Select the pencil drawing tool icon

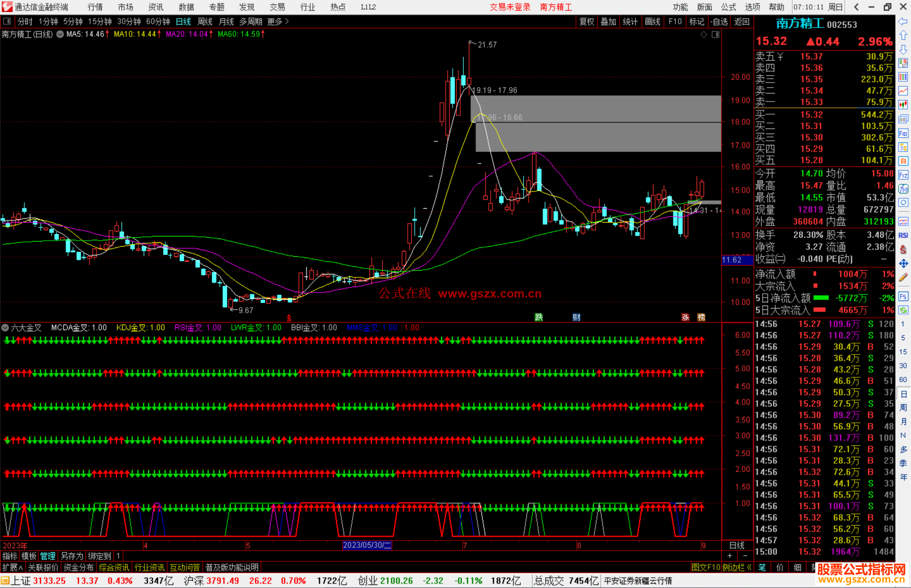click(x=903, y=277)
